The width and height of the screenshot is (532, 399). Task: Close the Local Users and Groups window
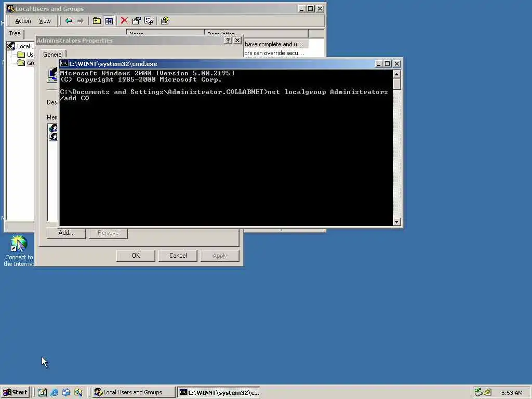tap(320, 9)
